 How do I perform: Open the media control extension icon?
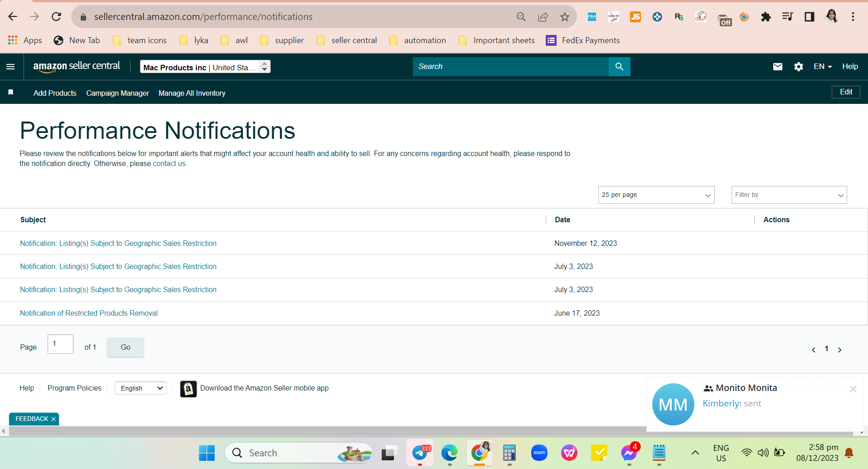click(788, 17)
